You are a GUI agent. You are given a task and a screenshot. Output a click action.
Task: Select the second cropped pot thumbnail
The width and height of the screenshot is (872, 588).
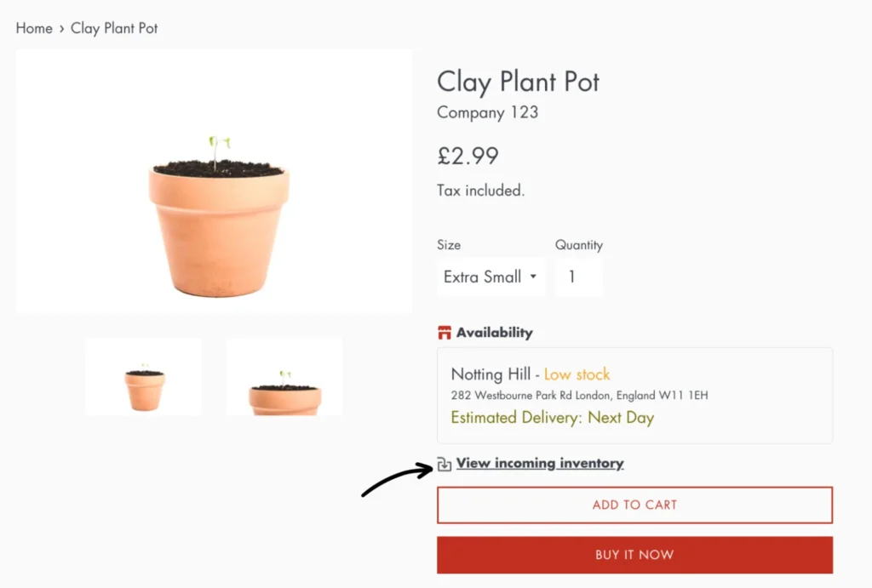[284, 377]
